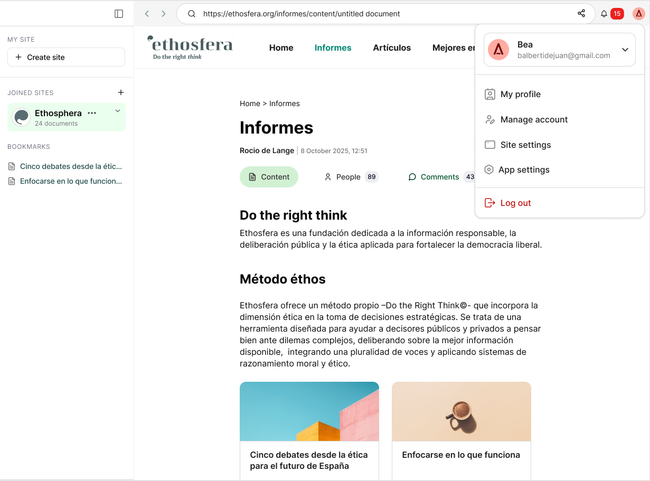
Task: Click Log out
Action: (x=515, y=203)
